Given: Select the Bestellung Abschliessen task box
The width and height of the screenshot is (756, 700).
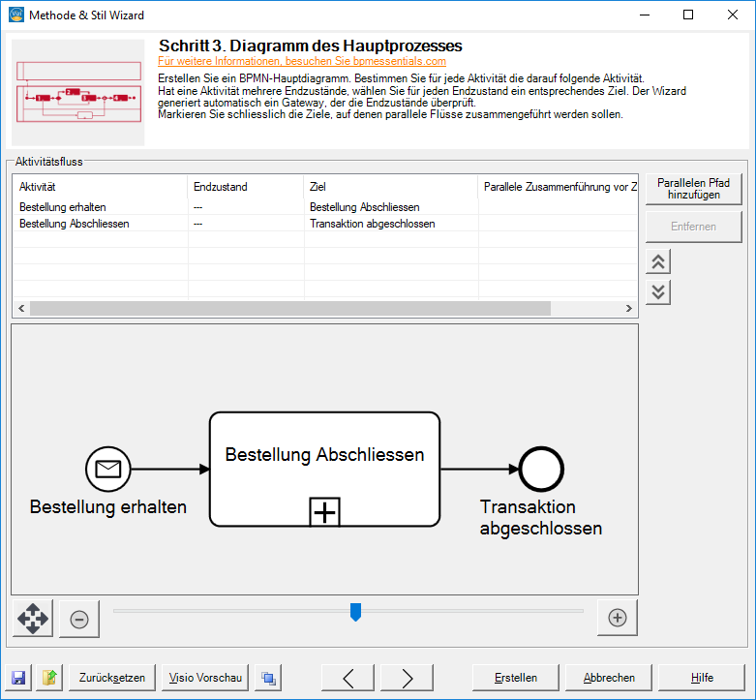Looking at the screenshot, I should 324,469.
